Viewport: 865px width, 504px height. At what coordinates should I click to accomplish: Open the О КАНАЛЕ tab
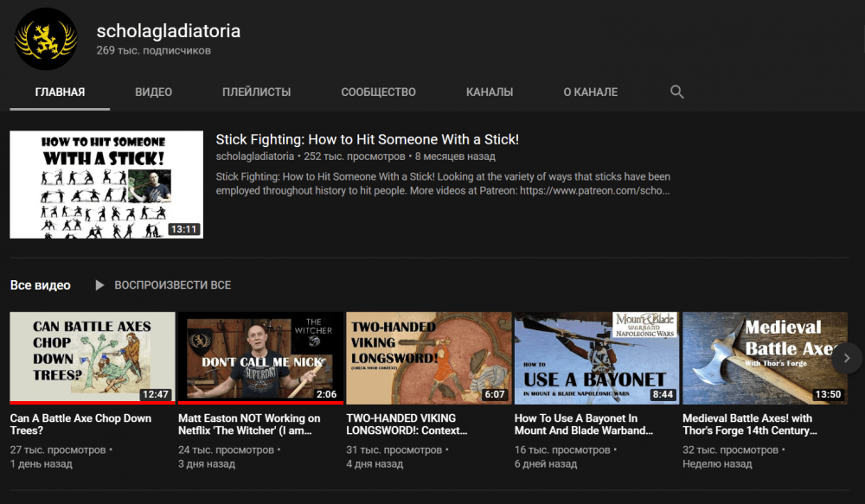(590, 92)
